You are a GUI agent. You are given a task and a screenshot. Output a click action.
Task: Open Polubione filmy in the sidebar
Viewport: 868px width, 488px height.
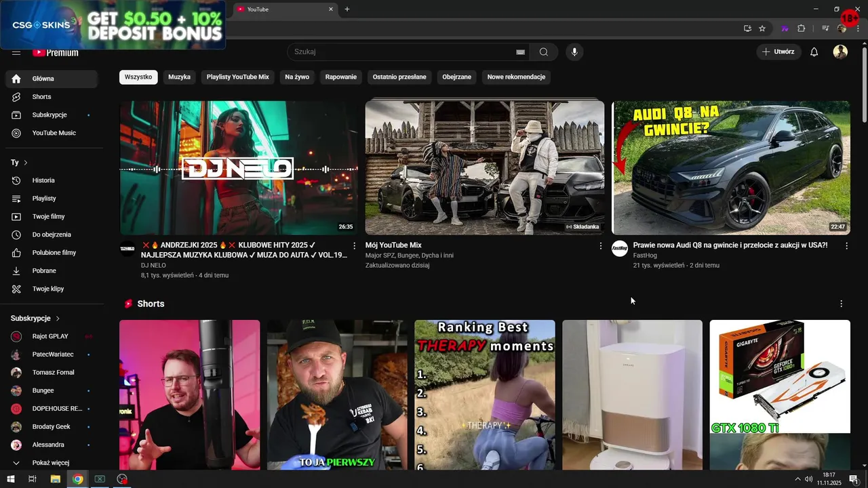click(x=52, y=253)
